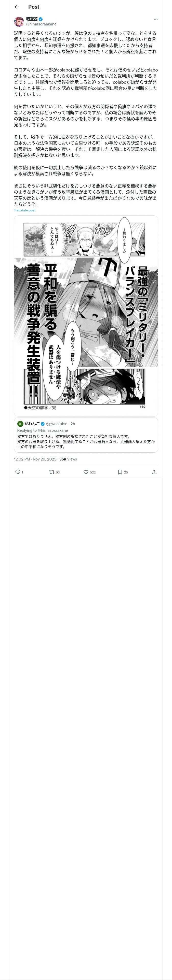The image size is (172, 980).
Task: Click the @gweoipfsd handle in the quoted post
Action: tap(57, 424)
